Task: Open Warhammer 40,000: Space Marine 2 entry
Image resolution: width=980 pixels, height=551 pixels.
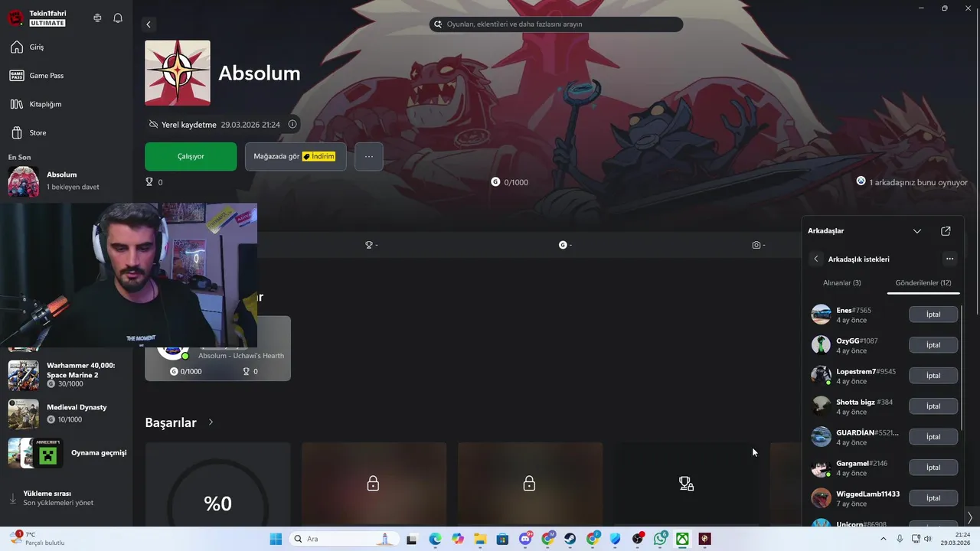Action: 66,374
